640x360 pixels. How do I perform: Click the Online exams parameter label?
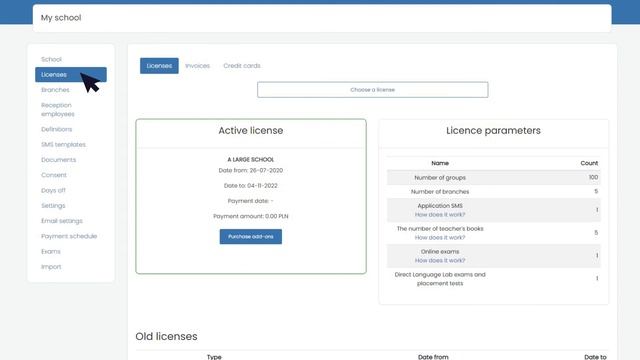(440, 252)
